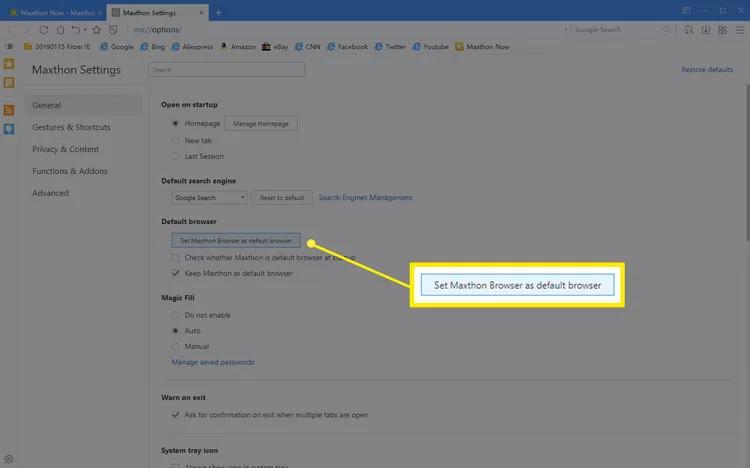Image resolution: width=750 pixels, height=468 pixels.
Task: Click the Restore defaults link
Action: (x=707, y=70)
